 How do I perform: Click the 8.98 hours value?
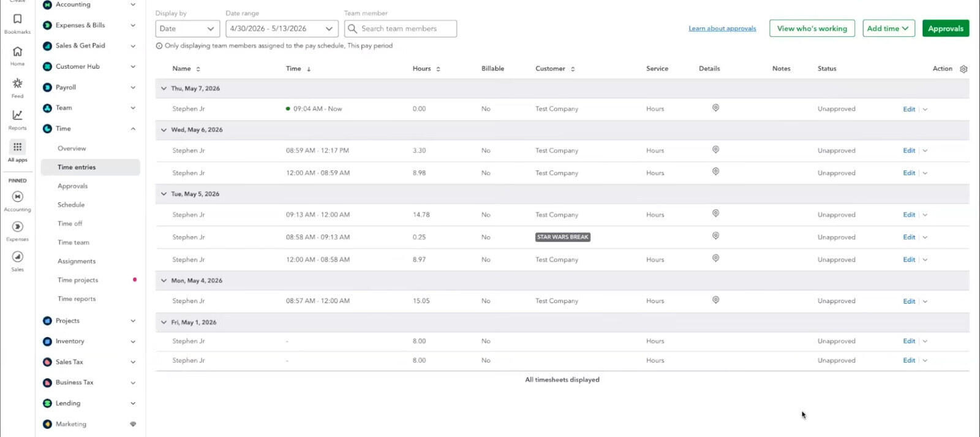click(x=419, y=173)
